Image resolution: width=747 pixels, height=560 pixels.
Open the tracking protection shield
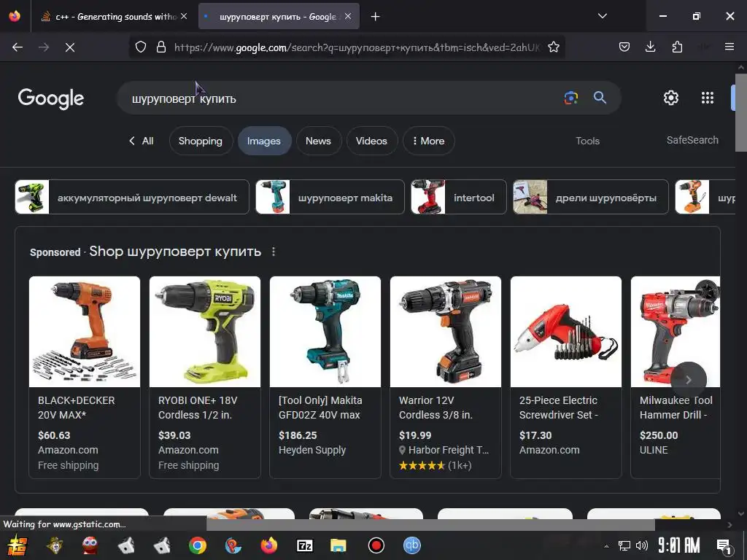coord(141,47)
